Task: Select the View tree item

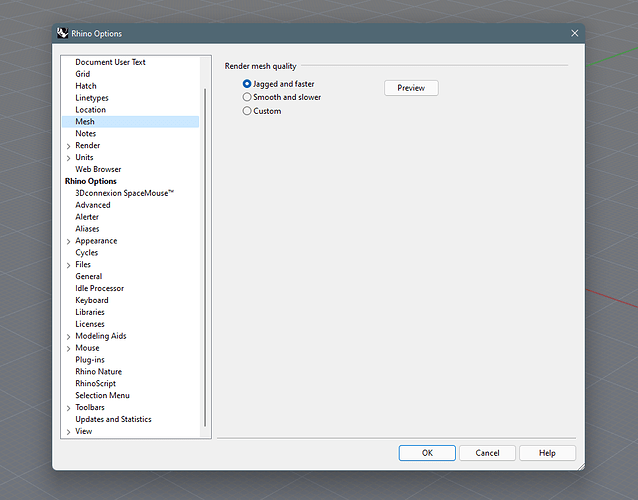Action: (x=83, y=431)
